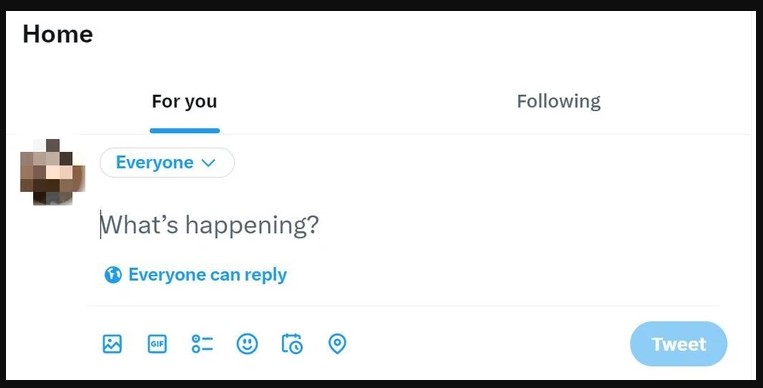Expand the Everyone audience chevron arrow
763x388 pixels.
click(x=208, y=163)
